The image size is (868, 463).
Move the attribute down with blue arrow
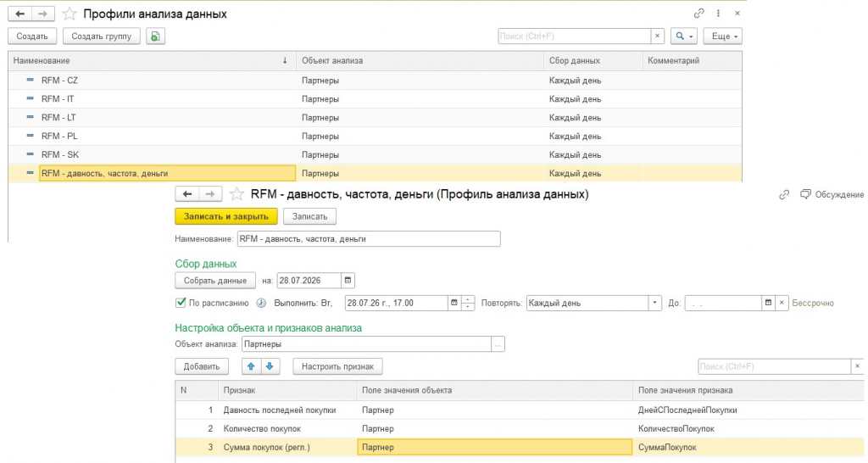pyautogui.click(x=270, y=366)
